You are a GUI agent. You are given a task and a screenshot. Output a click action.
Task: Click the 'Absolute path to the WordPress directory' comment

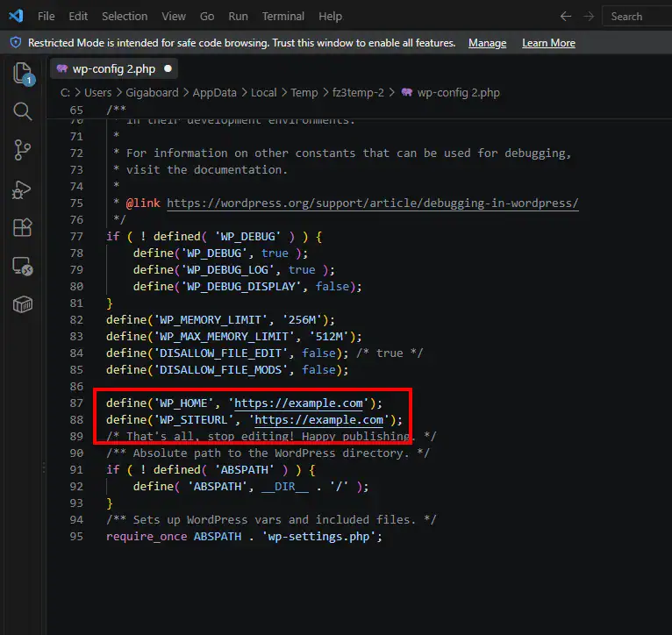[268, 453]
